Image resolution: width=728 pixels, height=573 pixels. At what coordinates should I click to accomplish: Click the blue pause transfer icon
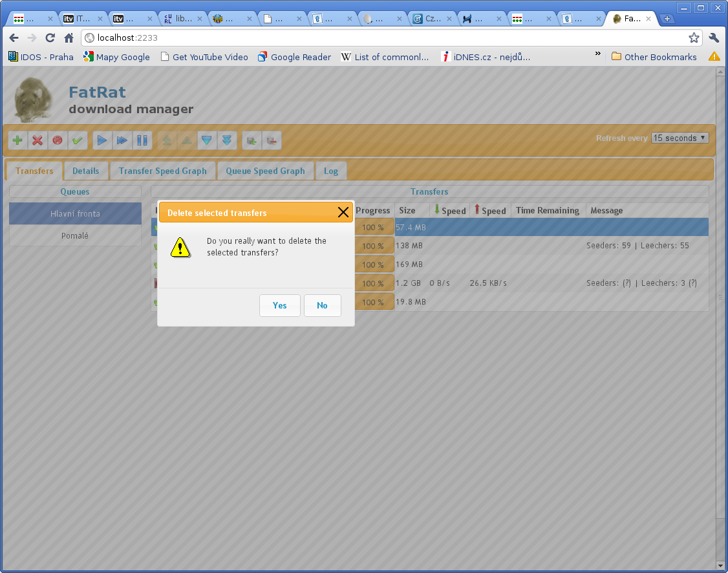[142, 140]
